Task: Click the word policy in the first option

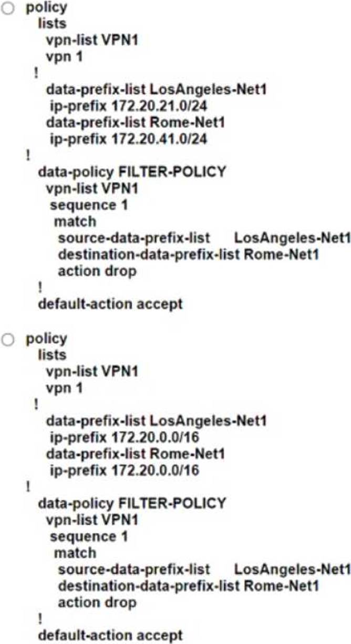Action: (x=47, y=8)
